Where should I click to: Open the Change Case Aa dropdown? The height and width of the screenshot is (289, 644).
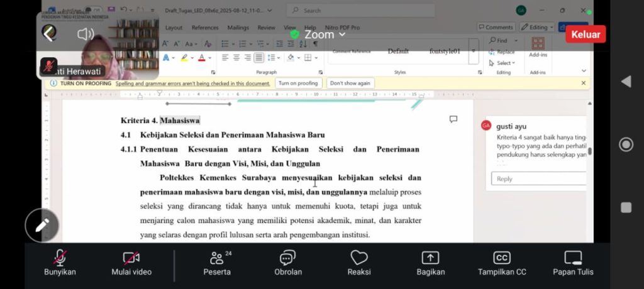191,43
